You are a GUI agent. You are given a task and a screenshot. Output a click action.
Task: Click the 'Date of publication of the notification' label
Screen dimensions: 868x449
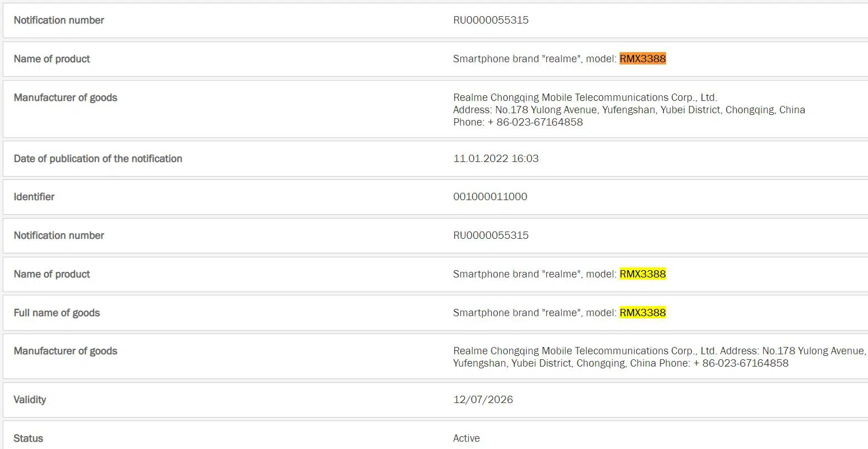[x=98, y=159]
